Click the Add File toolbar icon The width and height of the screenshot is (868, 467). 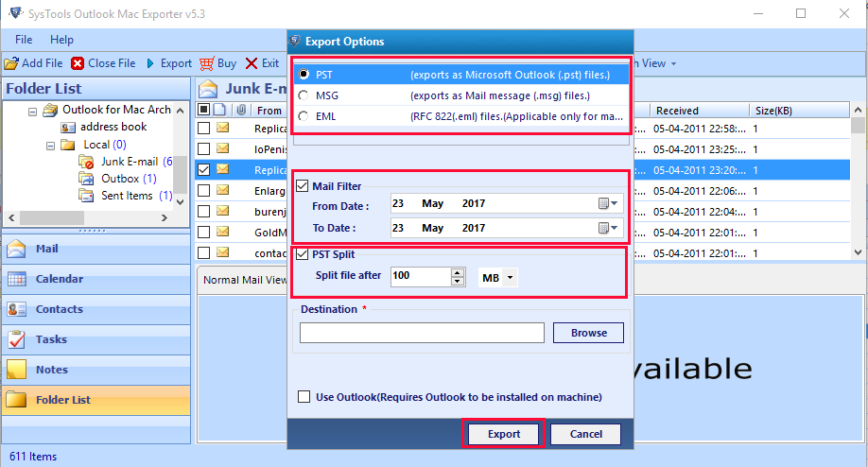coord(11,63)
